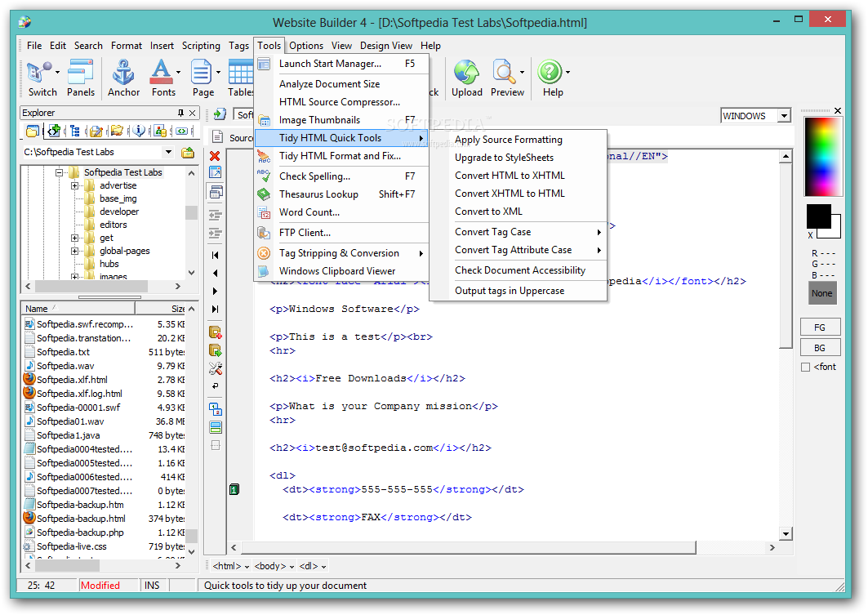Expand the advertise folder
868x615 pixels.
pyautogui.click(x=74, y=186)
